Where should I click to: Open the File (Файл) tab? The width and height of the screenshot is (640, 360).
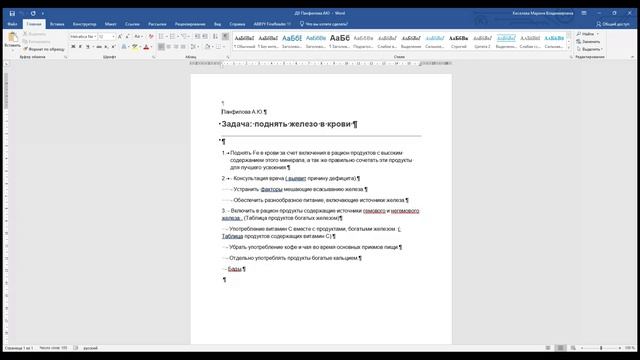point(12,24)
